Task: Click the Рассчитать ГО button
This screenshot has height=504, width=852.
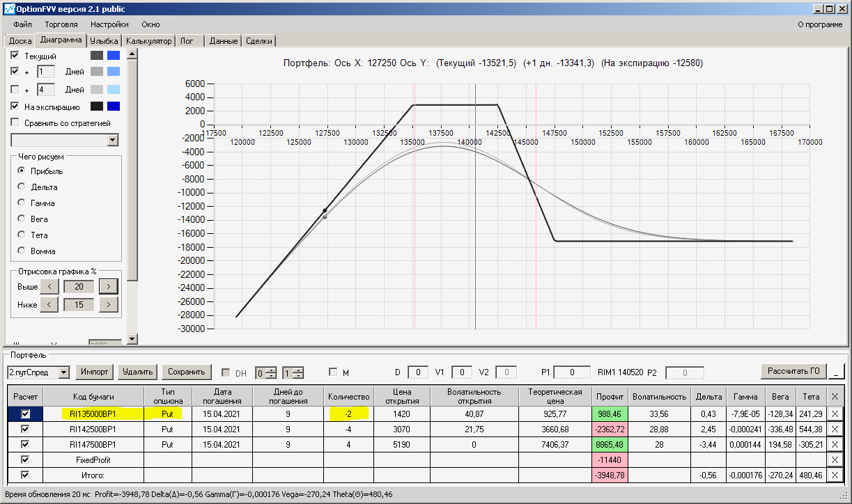Action: pyautogui.click(x=794, y=371)
